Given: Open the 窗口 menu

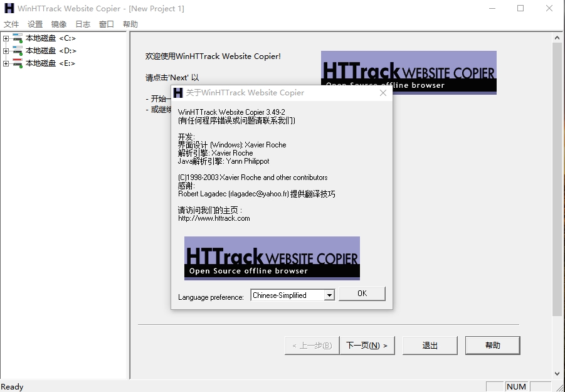Looking at the screenshot, I should point(107,24).
